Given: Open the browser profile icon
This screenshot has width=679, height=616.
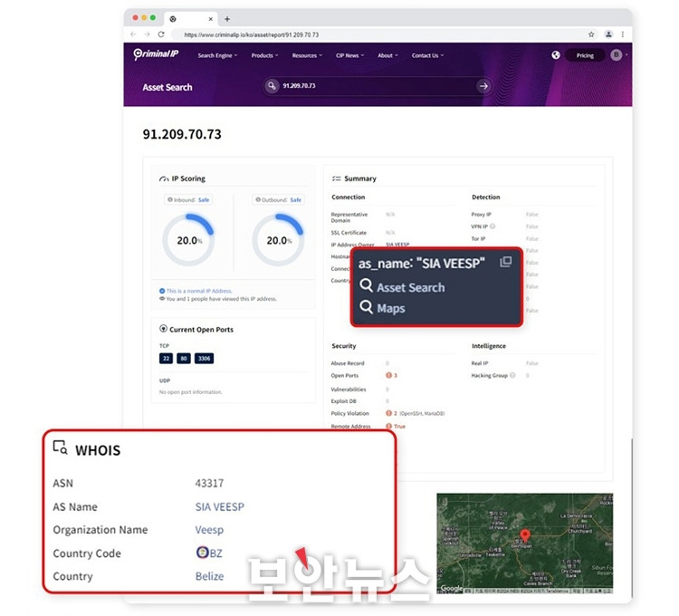Looking at the screenshot, I should 608,34.
